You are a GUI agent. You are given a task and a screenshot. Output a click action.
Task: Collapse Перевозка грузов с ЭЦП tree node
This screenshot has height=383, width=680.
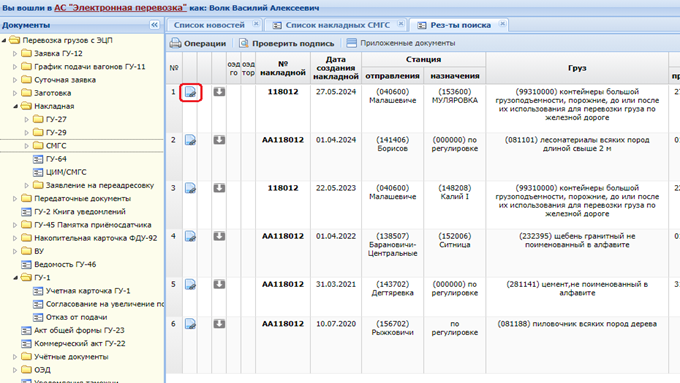pyautogui.click(x=4, y=40)
